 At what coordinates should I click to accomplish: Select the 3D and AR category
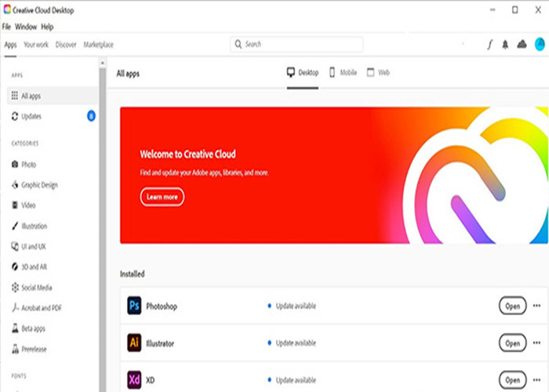pos(29,267)
